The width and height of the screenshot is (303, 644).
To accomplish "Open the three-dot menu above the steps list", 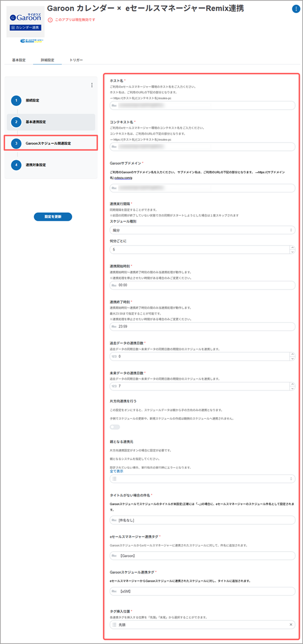I will pyautogui.click(x=91, y=85).
